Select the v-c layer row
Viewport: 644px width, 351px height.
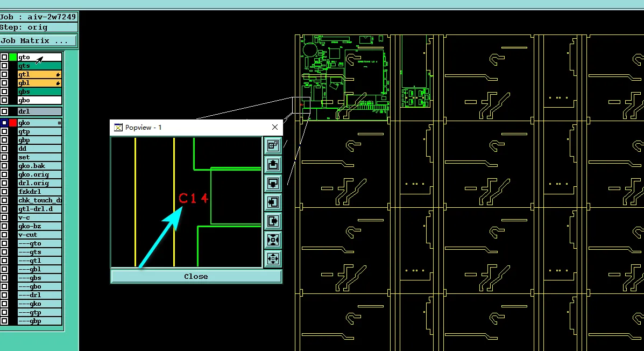point(39,217)
